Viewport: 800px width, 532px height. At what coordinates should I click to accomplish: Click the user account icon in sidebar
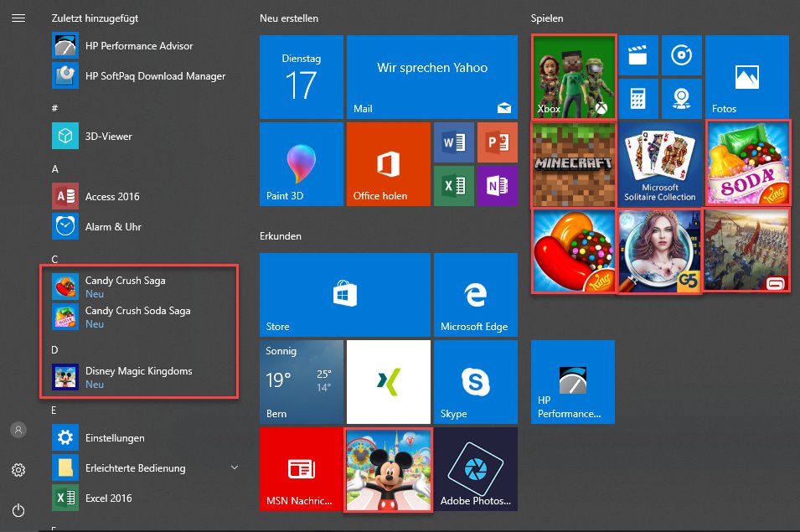18,430
